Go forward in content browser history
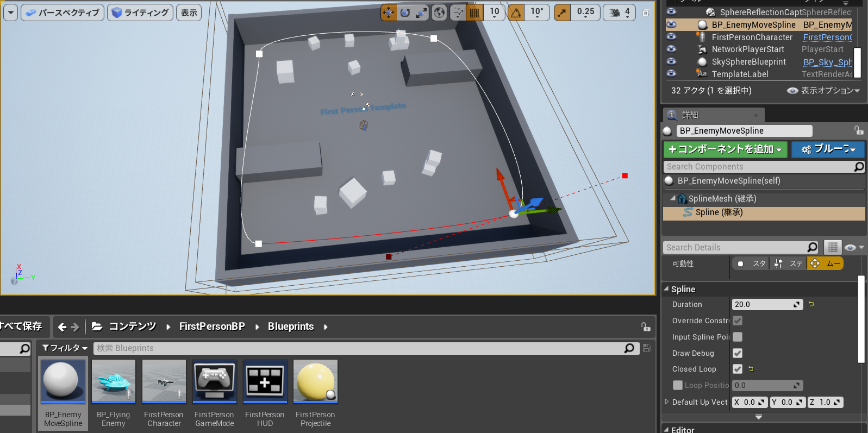 coord(75,327)
